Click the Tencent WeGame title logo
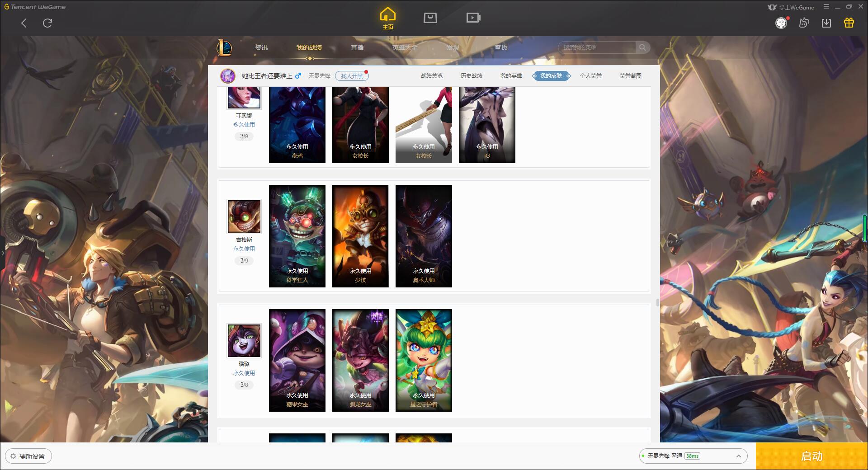868x470 pixels. [35, 7]
